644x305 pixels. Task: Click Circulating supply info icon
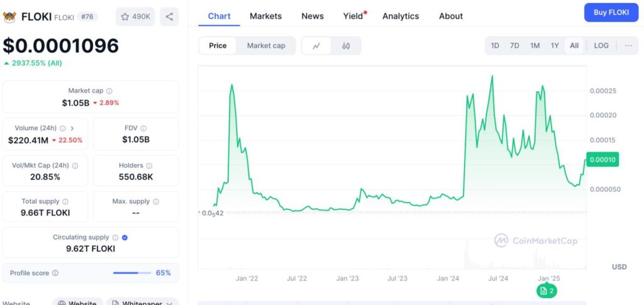point(116,238)
